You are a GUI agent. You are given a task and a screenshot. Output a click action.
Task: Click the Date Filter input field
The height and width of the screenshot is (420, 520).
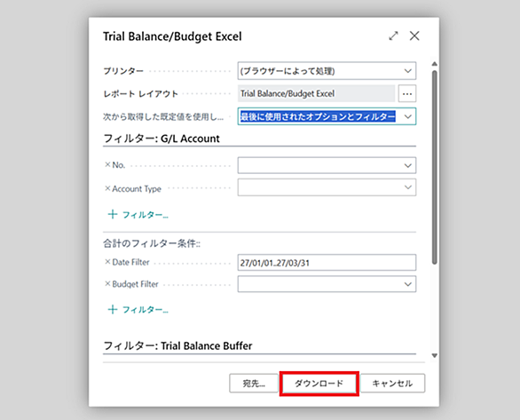click(x=327, y=263)
